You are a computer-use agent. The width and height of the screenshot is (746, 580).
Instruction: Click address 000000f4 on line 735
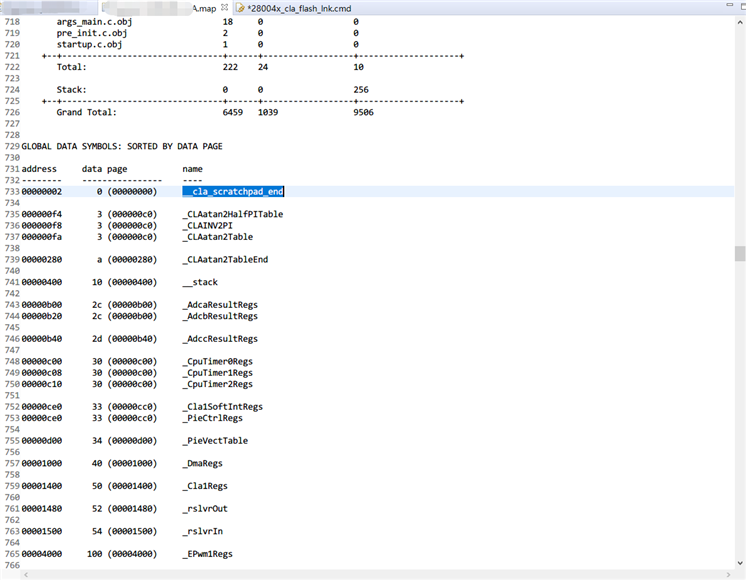[42, 214]
